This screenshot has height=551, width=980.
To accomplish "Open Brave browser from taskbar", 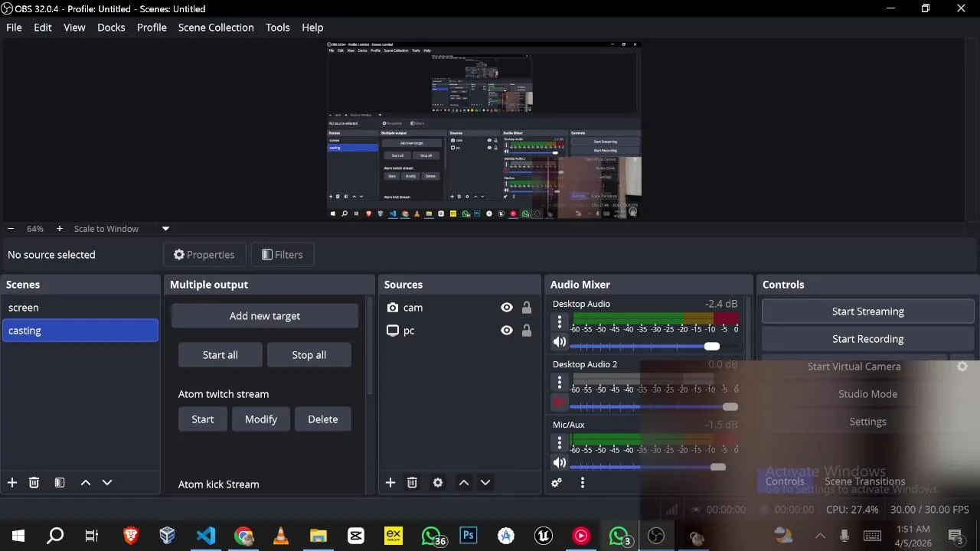I will click(x=131, y=536).
